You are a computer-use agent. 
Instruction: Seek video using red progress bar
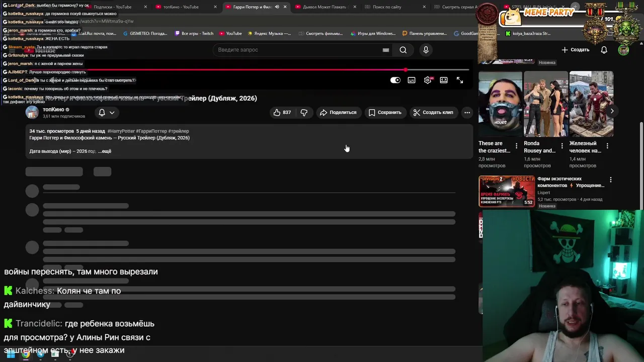tap(236, 70)
